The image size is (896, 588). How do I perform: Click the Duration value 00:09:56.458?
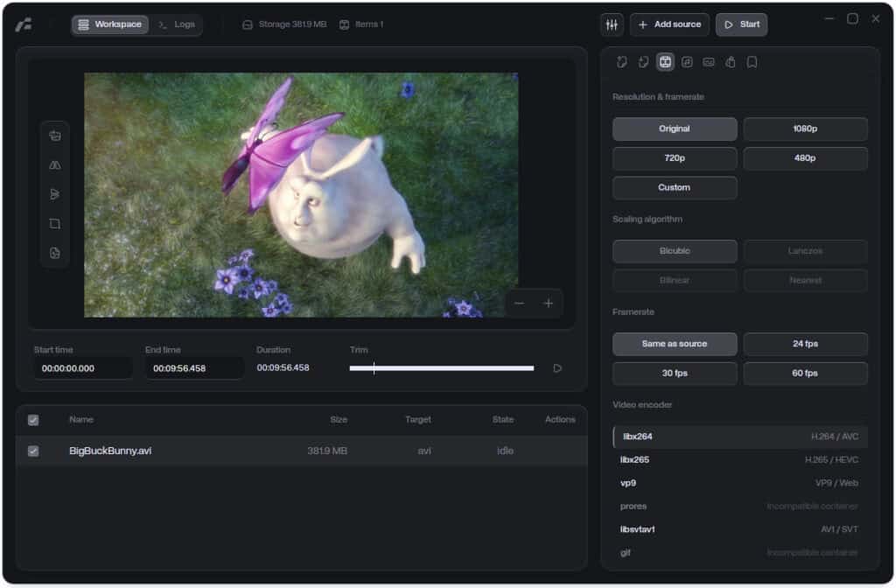pos(283,368)
